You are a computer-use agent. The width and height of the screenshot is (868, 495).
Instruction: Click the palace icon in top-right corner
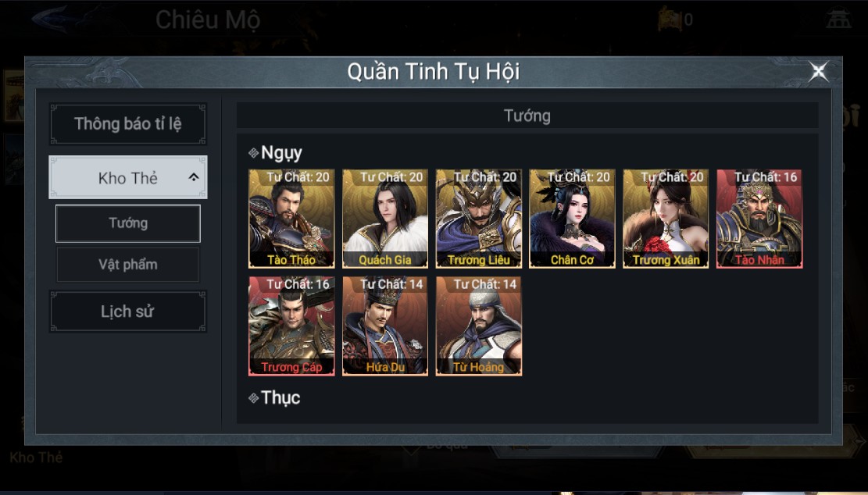point(838,18)
